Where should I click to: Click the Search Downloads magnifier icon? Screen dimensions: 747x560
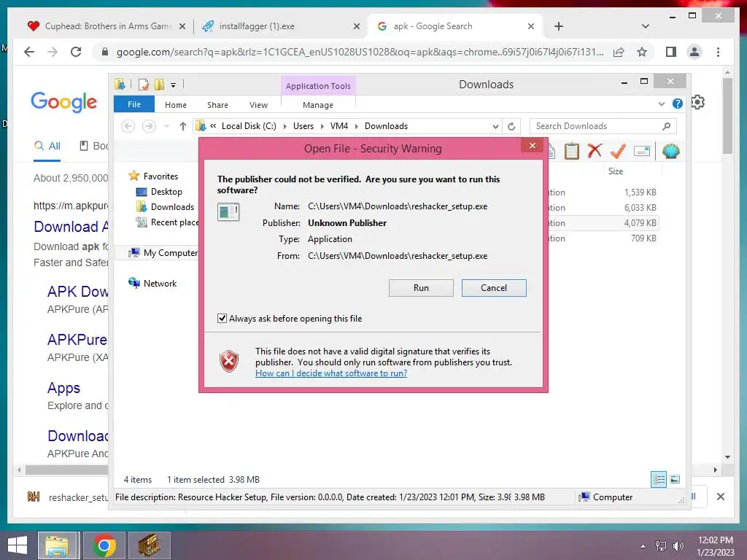pyautogui.click(x=666, y=126)
